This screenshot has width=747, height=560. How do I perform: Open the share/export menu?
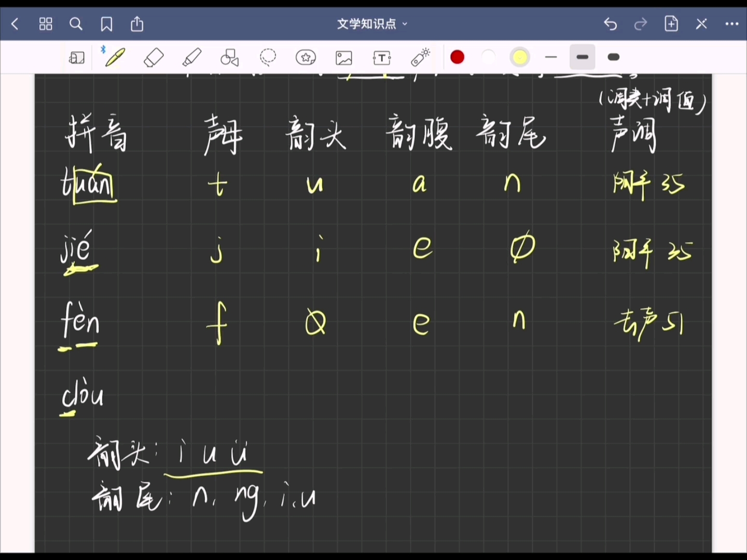click(137, 24)
